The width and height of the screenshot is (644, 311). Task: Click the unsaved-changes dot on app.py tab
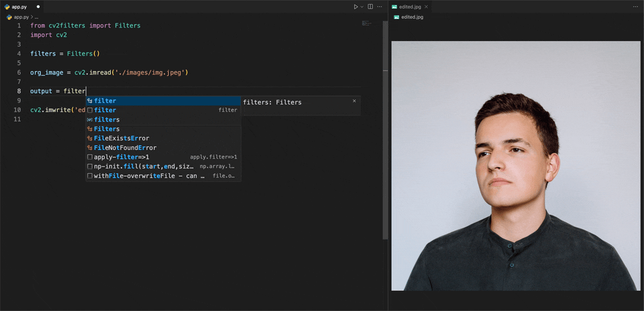pyautogui.click(x=38, y=7)
